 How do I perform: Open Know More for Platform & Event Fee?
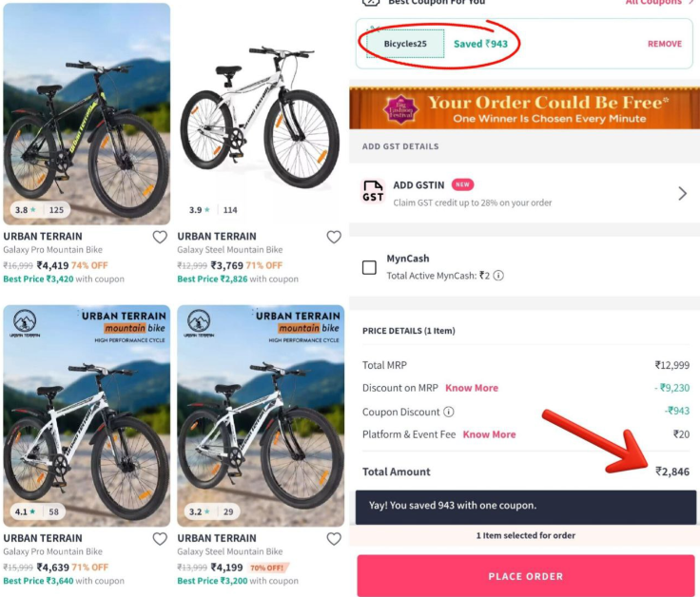[x=489, y=434]
